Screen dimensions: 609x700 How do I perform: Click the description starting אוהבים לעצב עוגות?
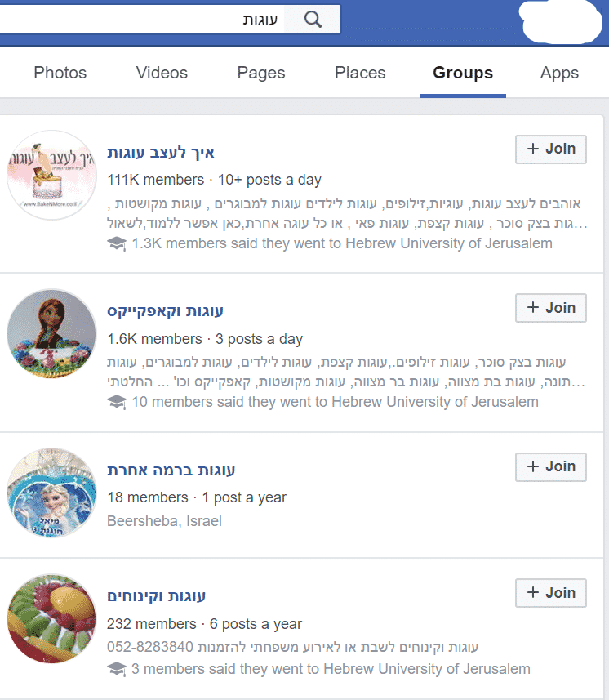(347, 213)
